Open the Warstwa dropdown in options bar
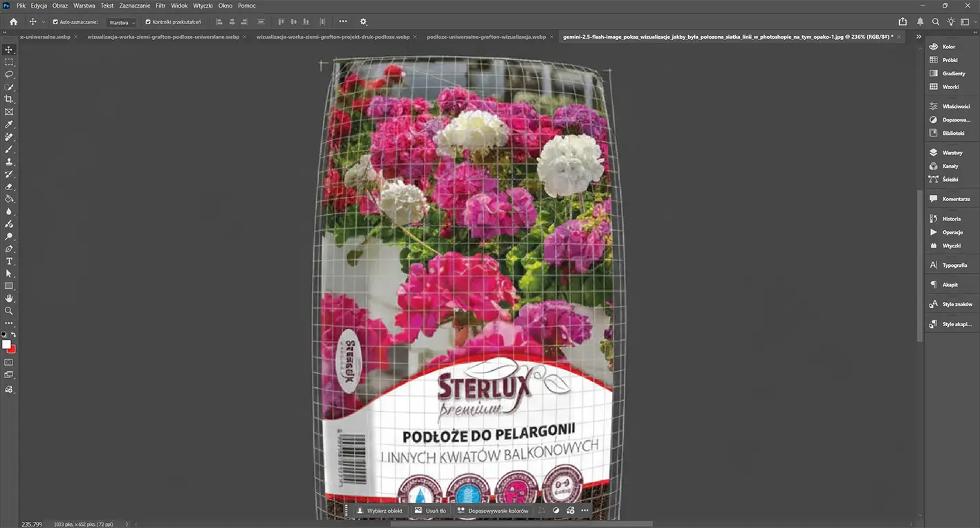Screen dimensions: 980x528 pos(122,22)
